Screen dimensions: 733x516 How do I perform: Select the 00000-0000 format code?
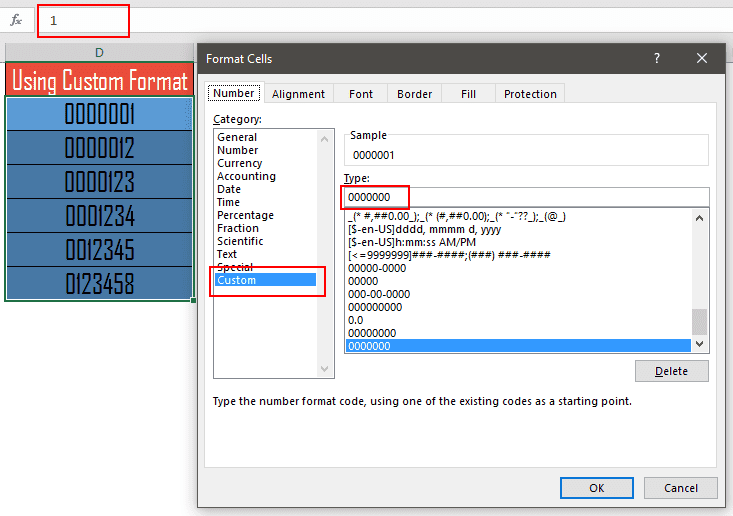click(376, 268)
